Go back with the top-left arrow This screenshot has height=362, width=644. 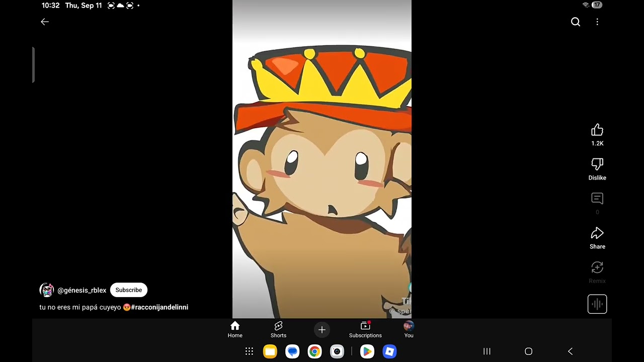[45, 22]
